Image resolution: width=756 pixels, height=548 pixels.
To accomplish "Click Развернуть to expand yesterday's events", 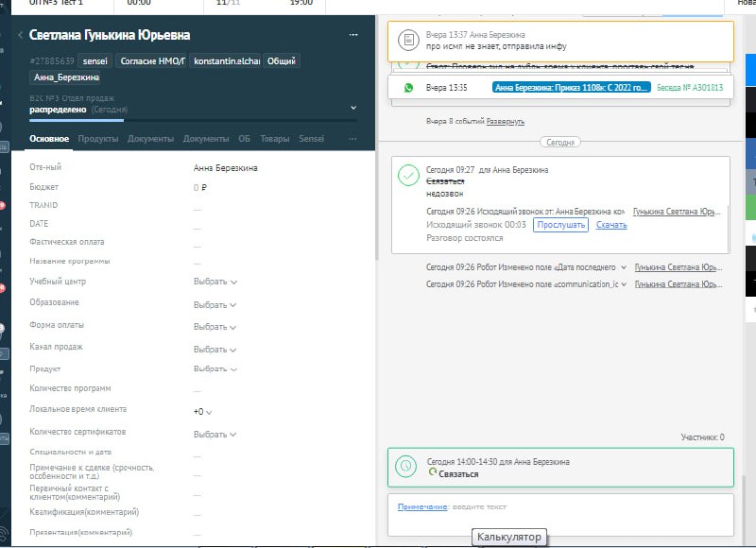I will 506,122.
